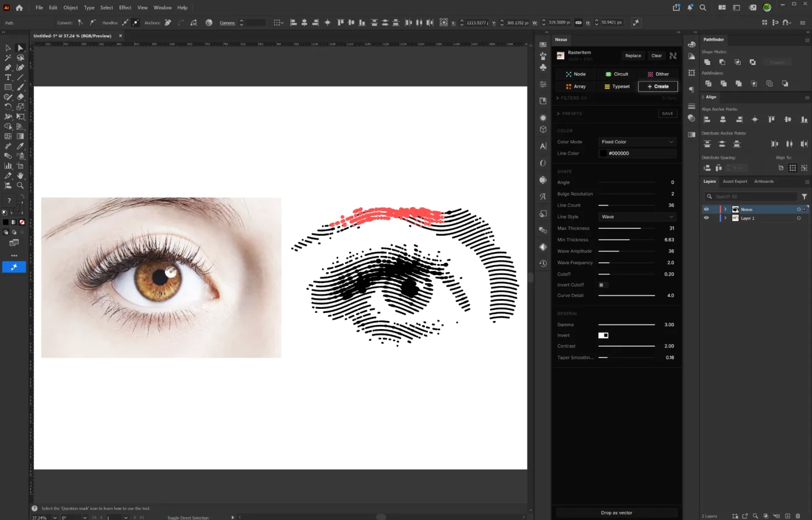
Task: Pick the Magic Wand tool
Action: pos(8,57)
